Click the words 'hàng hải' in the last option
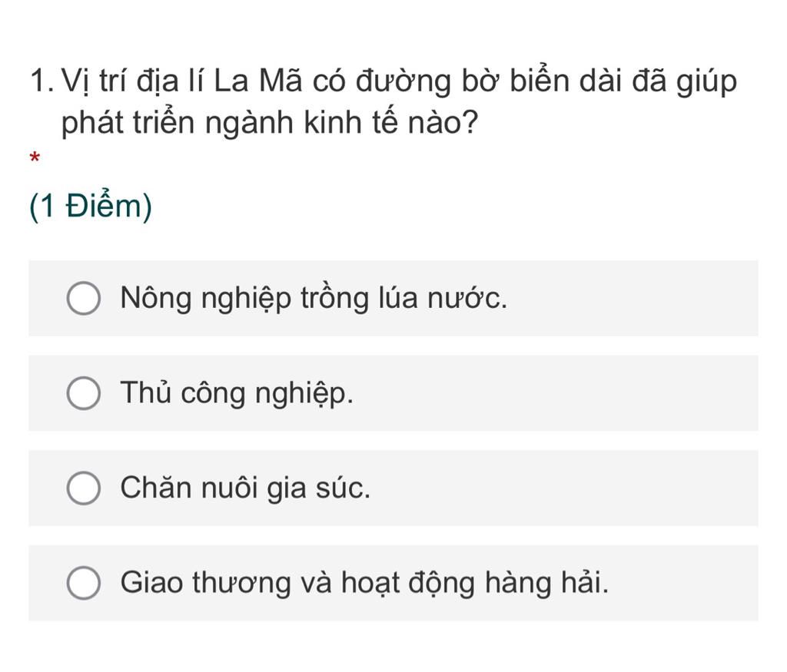Screen dimensions: 787x672 546,583
